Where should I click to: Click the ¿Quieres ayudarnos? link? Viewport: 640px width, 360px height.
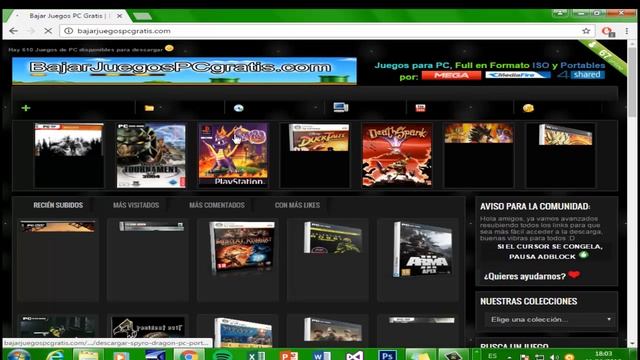click(x=525, y=276)
